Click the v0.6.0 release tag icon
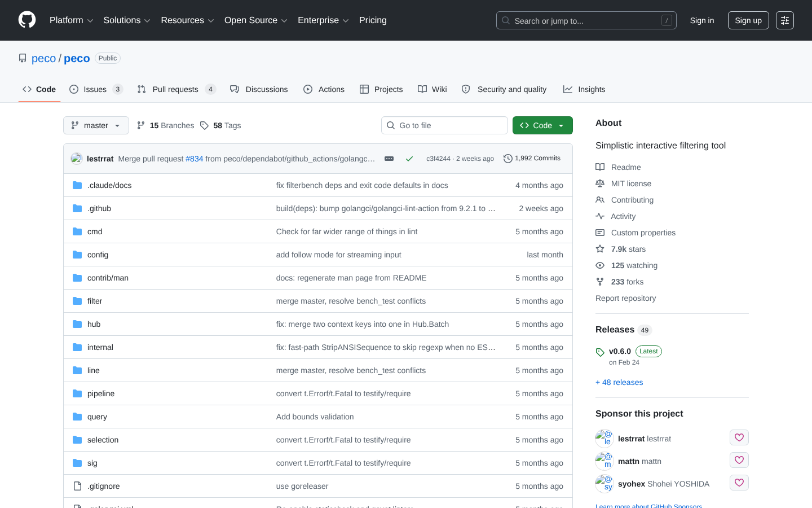The image size is (812, 508). pos(600,352)
